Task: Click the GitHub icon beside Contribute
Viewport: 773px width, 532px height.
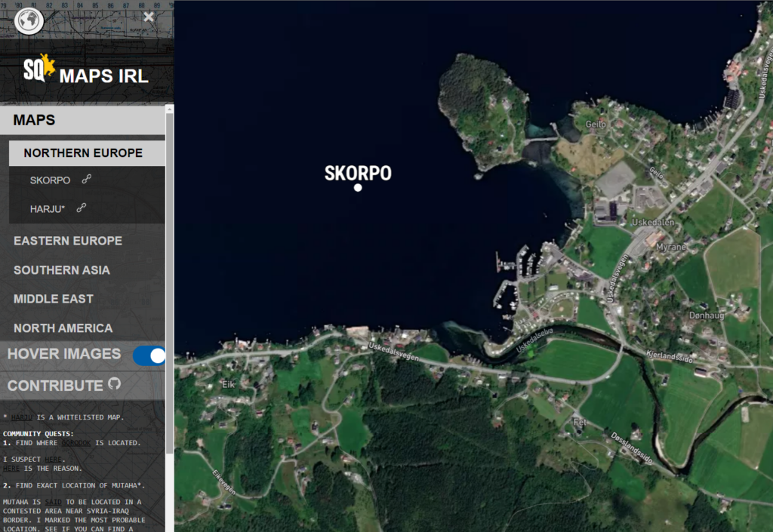Action: click(x=115, y=384)
